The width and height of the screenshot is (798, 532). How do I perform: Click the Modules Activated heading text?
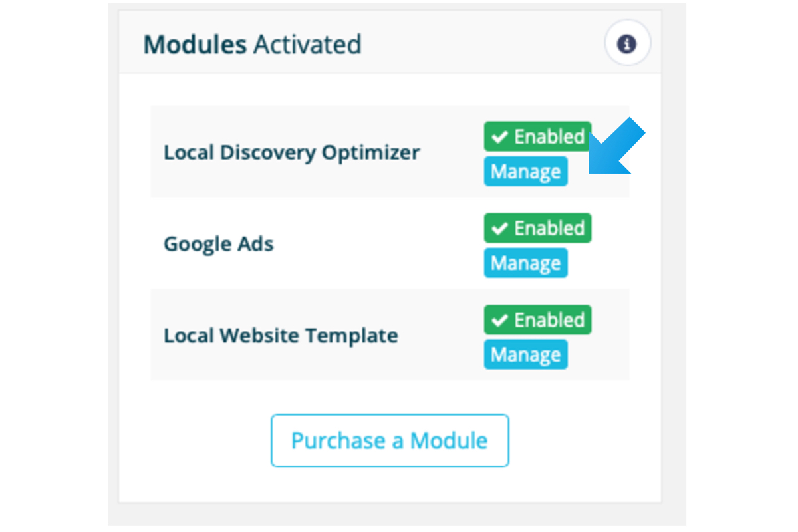[x=253, y=45]
